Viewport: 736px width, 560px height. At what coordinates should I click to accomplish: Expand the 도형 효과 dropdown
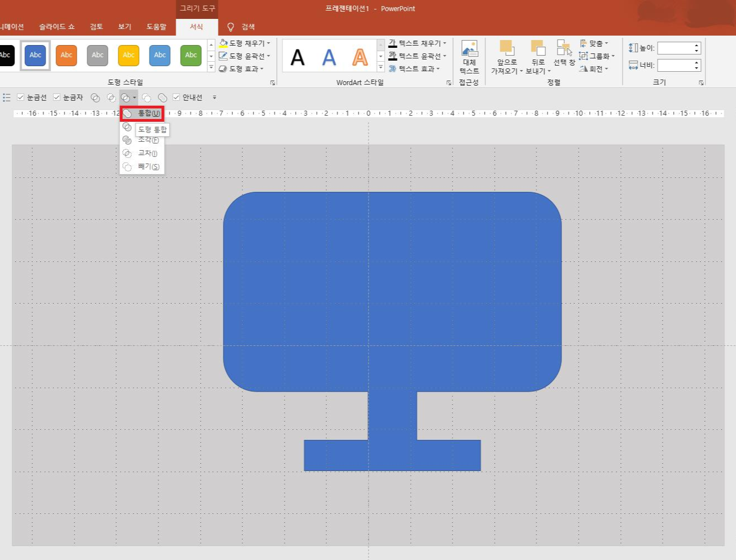pos(262,69)
